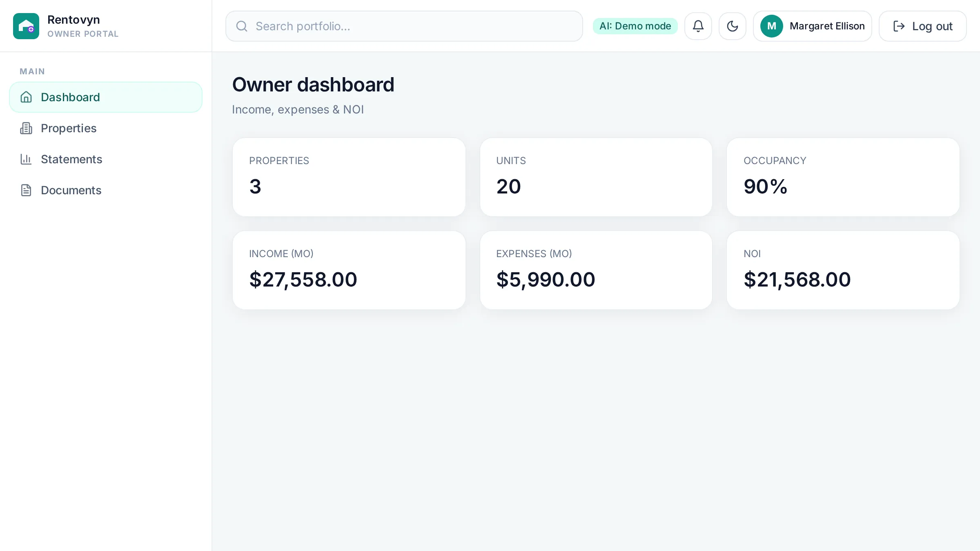The height and width of the screenshot is (551, 980).
Task: Open the Statements page
Action: [x=106, y=159]
